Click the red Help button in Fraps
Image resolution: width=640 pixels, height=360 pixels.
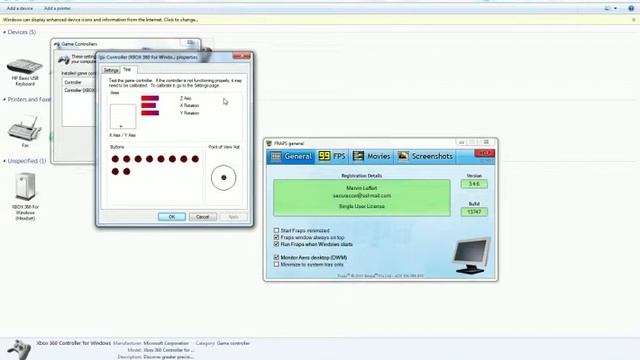pos(484,153)
